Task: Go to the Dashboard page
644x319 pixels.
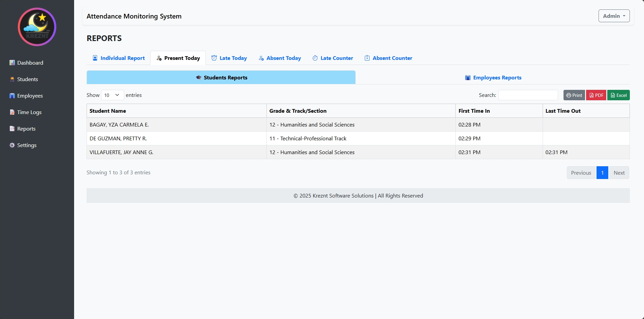Action: pos(30,63)
